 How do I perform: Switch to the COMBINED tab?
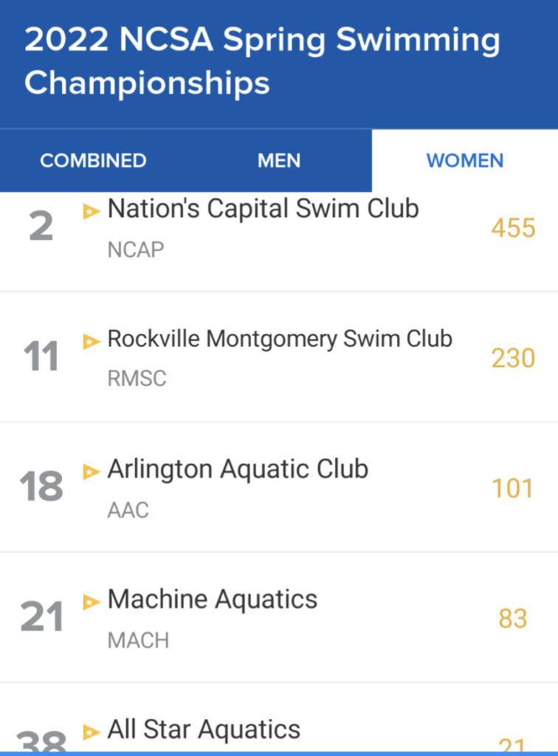click(93, 160)
